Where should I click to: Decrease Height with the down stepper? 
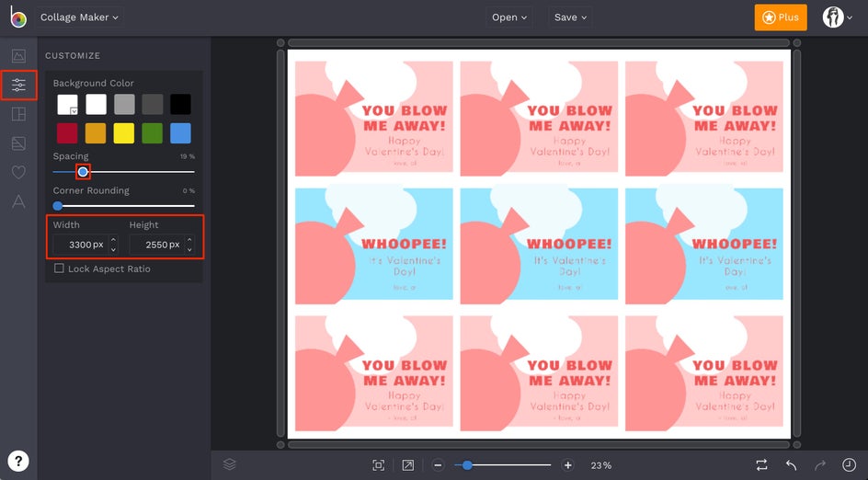click(x=189, y=250)
